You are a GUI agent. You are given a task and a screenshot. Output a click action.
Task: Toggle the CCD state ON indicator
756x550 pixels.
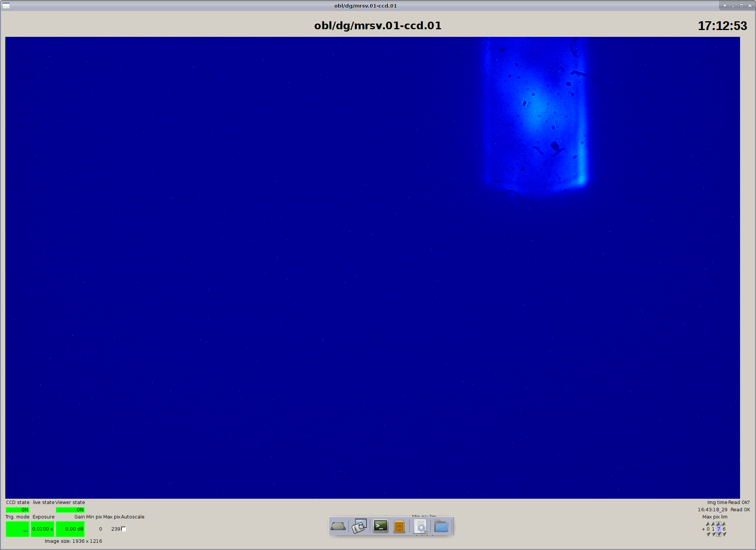(x=17, y=510)
